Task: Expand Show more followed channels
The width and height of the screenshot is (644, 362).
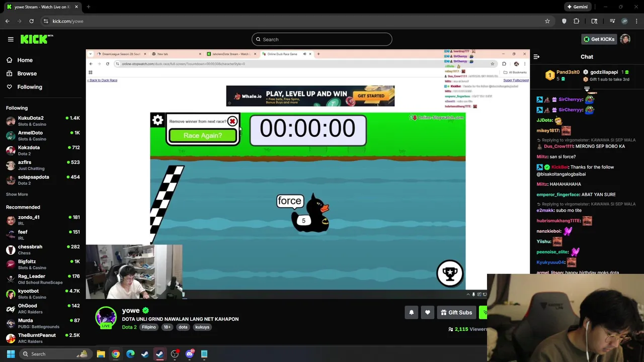Action: click(x=17, y=194)
